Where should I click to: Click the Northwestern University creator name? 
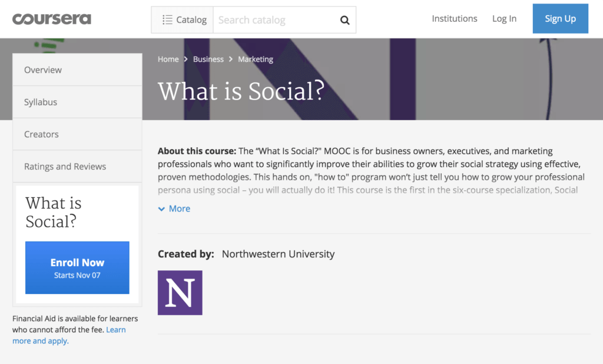coord(278,254)
